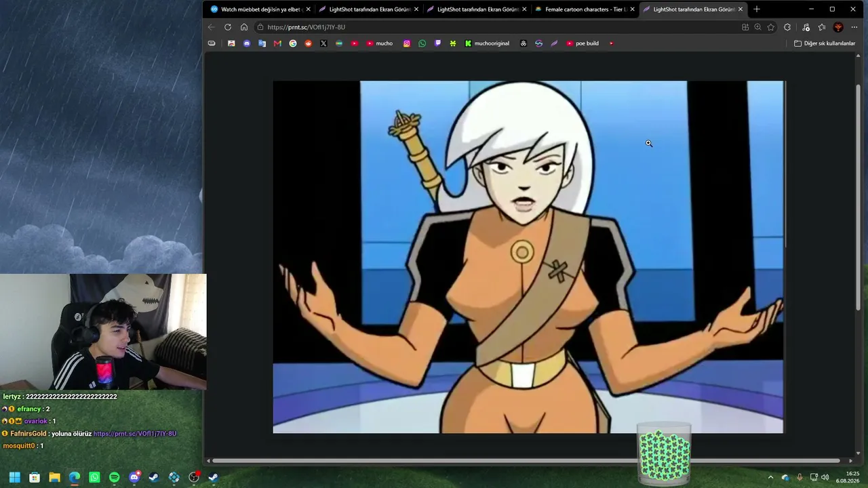Viewport: 868px width, 488px height.
Task: Click the browser back arrow
Action: pos(212,27)
